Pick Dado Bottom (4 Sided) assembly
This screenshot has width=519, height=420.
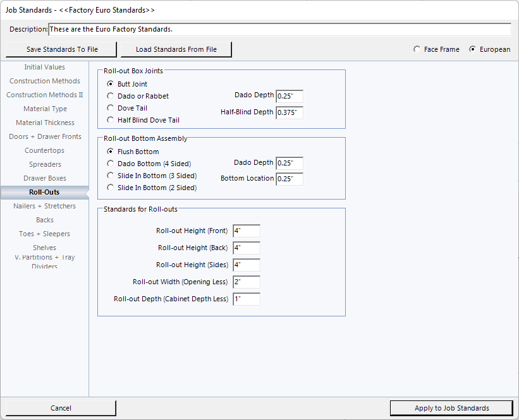point(111,164)
